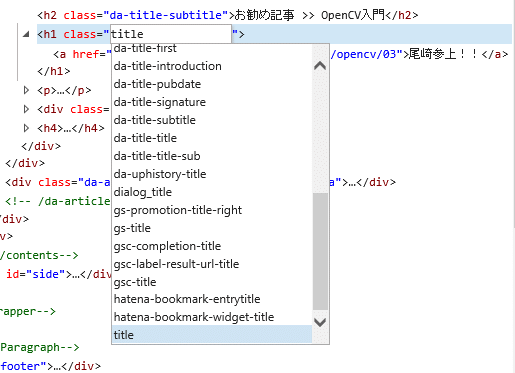Select da-title-title-sub suggestion
This screenshot has width=515, height=373.
pyautogui.click(x=212, y=156)
